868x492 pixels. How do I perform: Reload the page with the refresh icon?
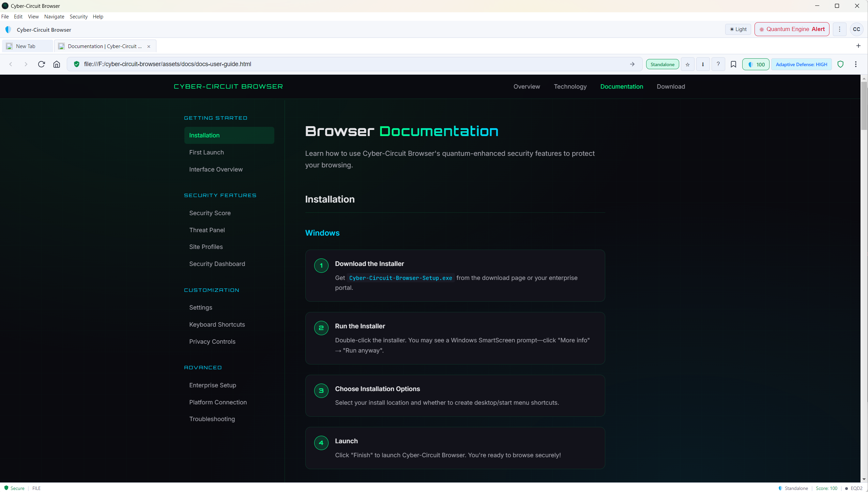point(41,64)
